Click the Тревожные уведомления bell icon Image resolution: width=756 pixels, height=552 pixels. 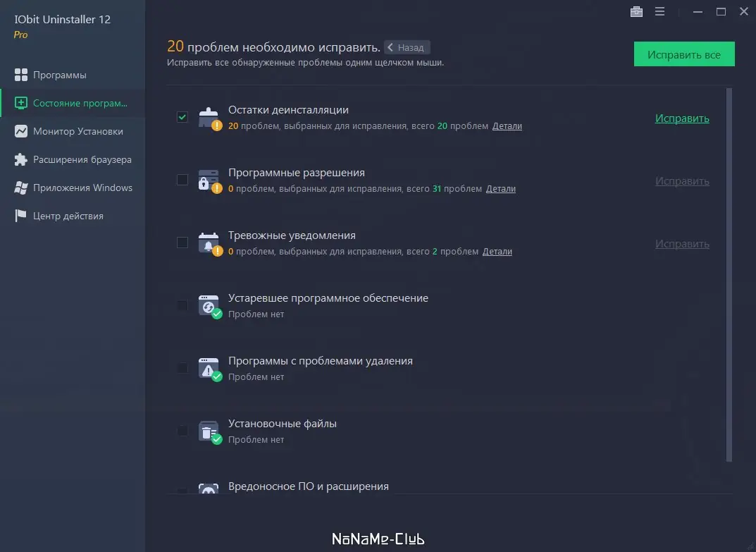(210, 244)
